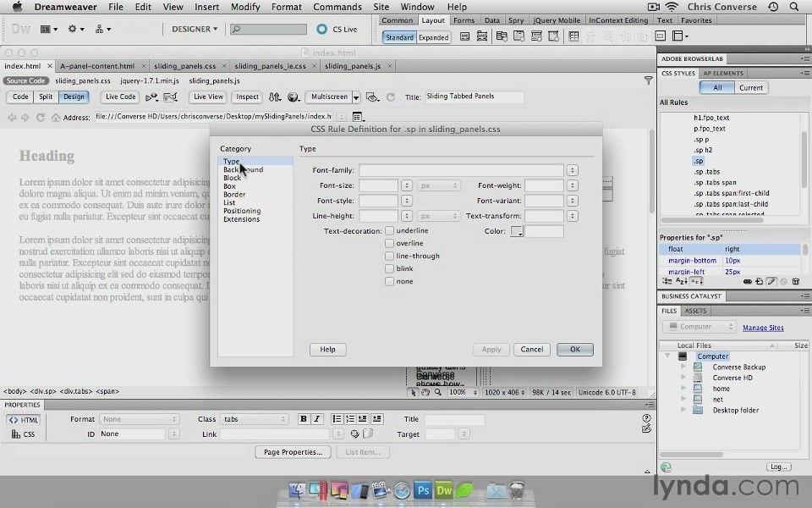
Task: Launch Safari from the Dock
Action: (402, 490)
